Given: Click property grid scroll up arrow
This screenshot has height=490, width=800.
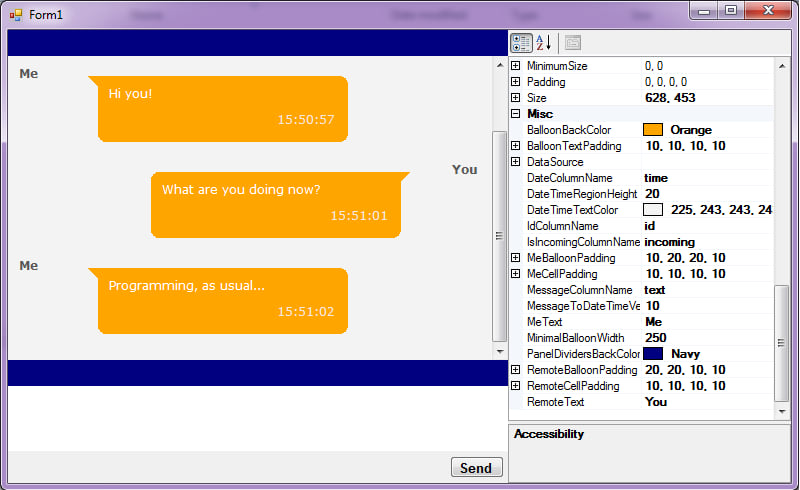Looking at the screenshot, I should point(782,66).
